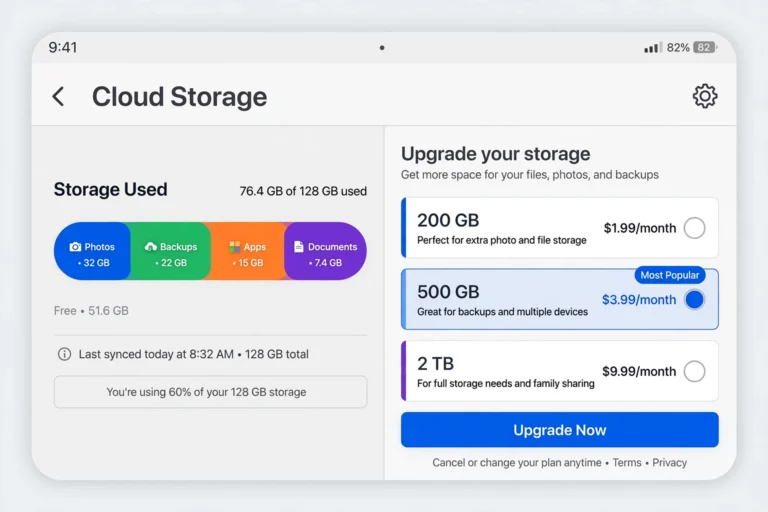
Task: Click the "Free • 51.6 GB" label
Action: click(x=91, y=311)
